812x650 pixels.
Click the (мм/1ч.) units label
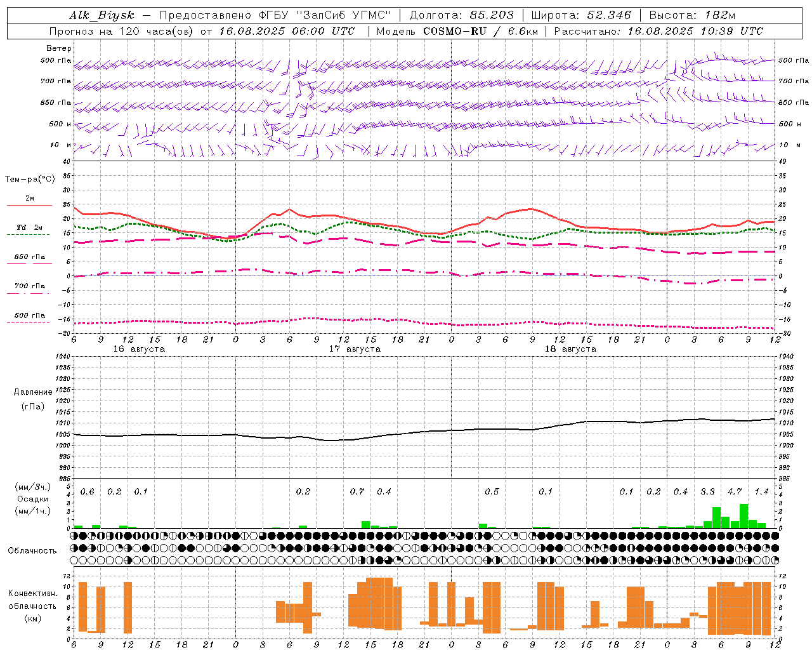[33, 510]
